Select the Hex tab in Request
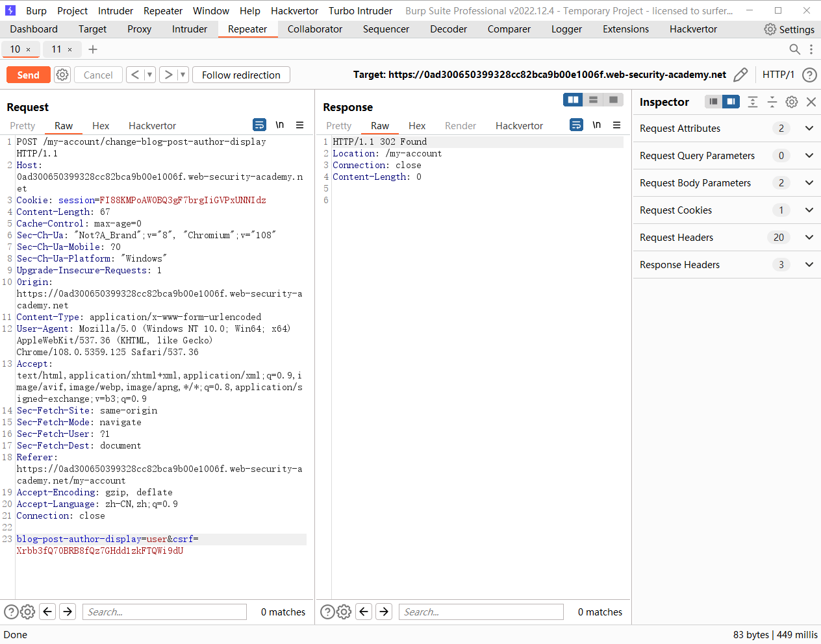This screenshot has width=821, height=644. [x=101, y=126]
